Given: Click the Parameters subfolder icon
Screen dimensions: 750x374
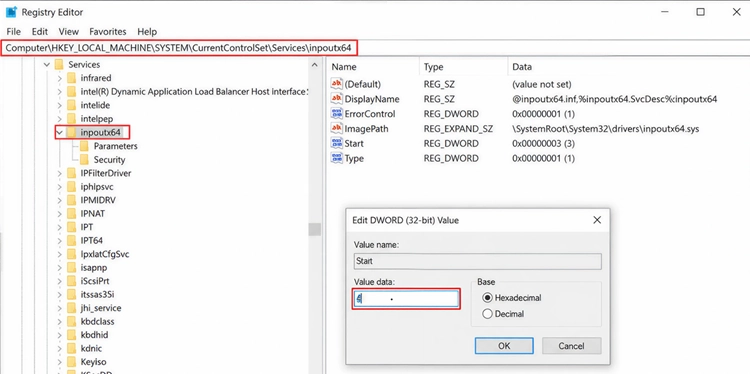Looking at the screenshot, I should coord(84,146).
